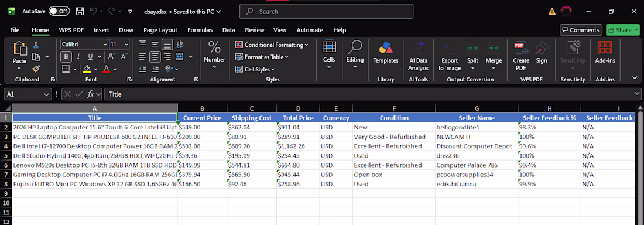The image size is (644, 225).
Task: Toggle Bold formatting
Action: [x=66, y=56]
